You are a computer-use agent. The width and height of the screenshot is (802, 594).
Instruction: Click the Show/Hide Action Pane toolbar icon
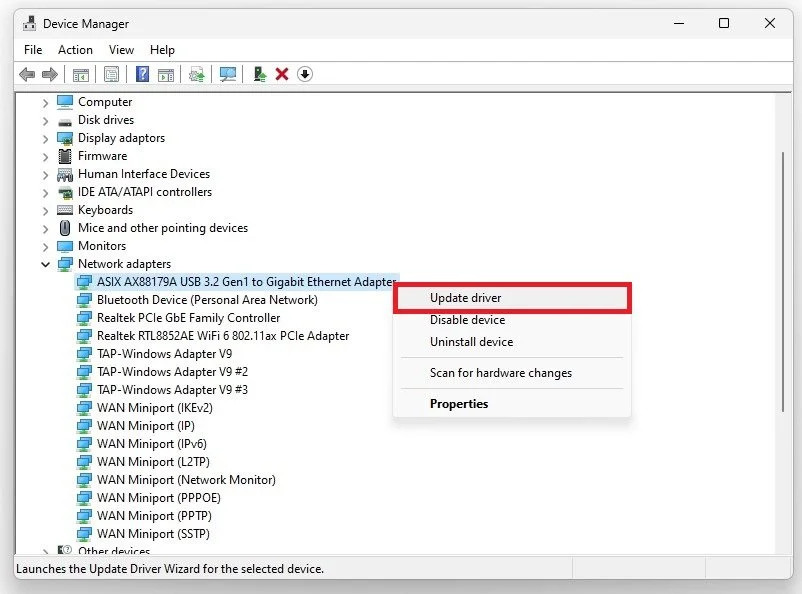point(166,75)
